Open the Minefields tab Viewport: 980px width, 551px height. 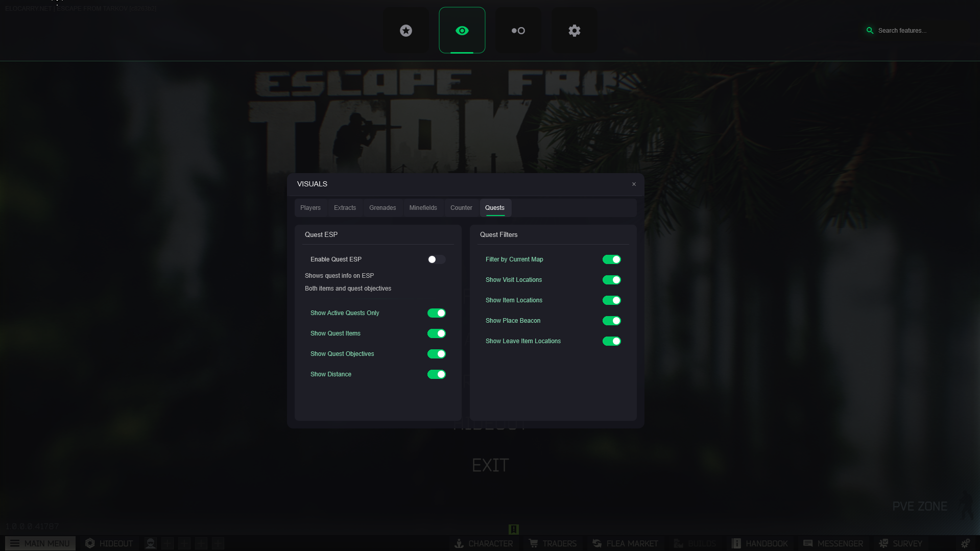(x=423, y=208)
